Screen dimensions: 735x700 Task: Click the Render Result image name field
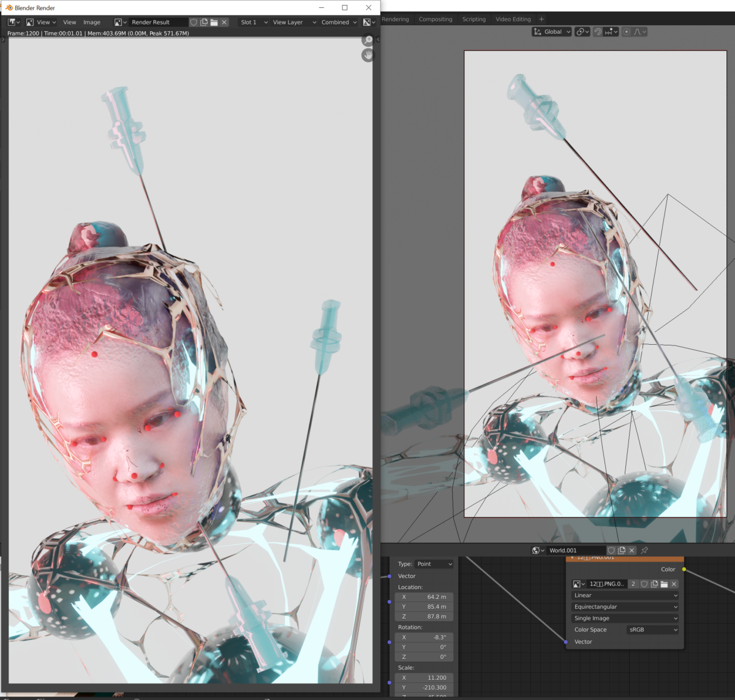[x=158, y=22]
